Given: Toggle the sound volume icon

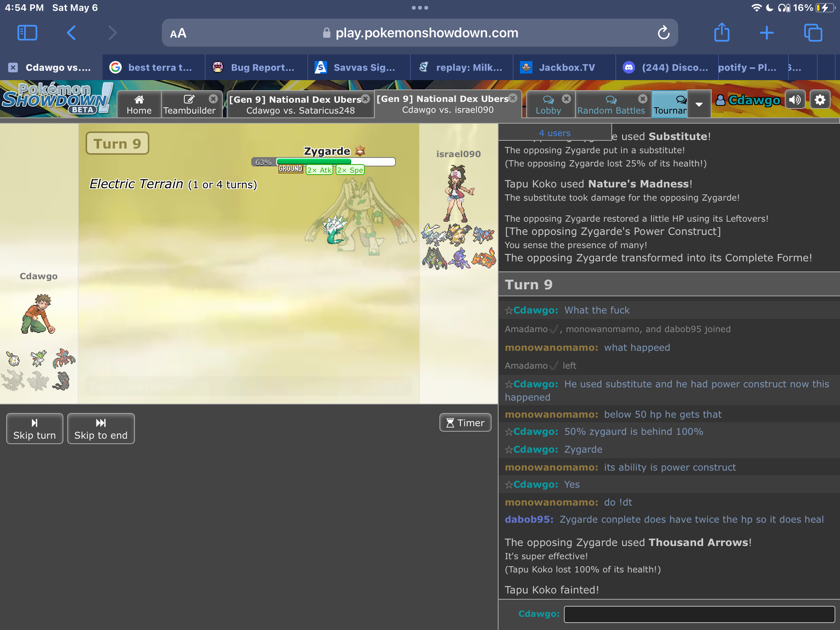Looking at the screenshot, I should (795, 100).
